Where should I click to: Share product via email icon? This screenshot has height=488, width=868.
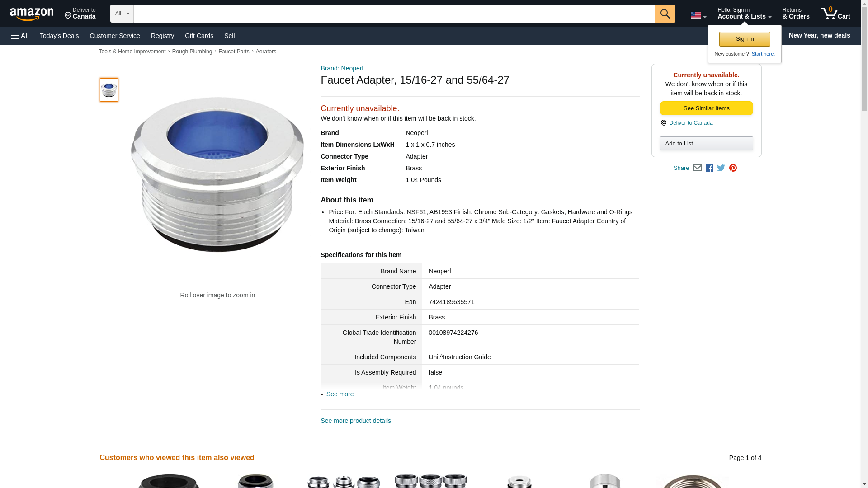pyautogui.click(x=697, y=168)
